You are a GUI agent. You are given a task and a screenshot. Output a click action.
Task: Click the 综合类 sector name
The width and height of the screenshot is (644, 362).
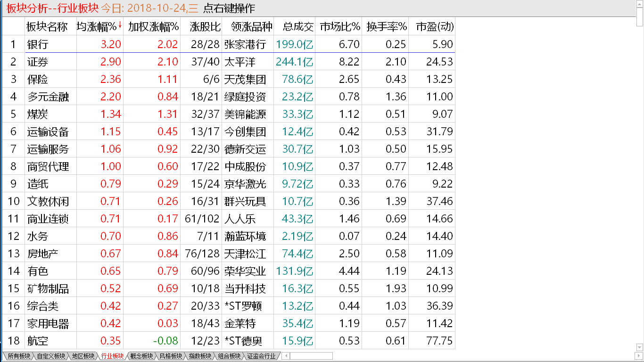coord(42,306)
